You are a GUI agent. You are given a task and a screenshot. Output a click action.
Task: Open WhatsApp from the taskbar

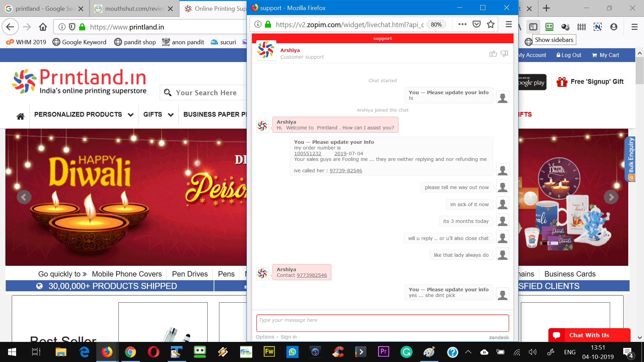coord(292,352)
